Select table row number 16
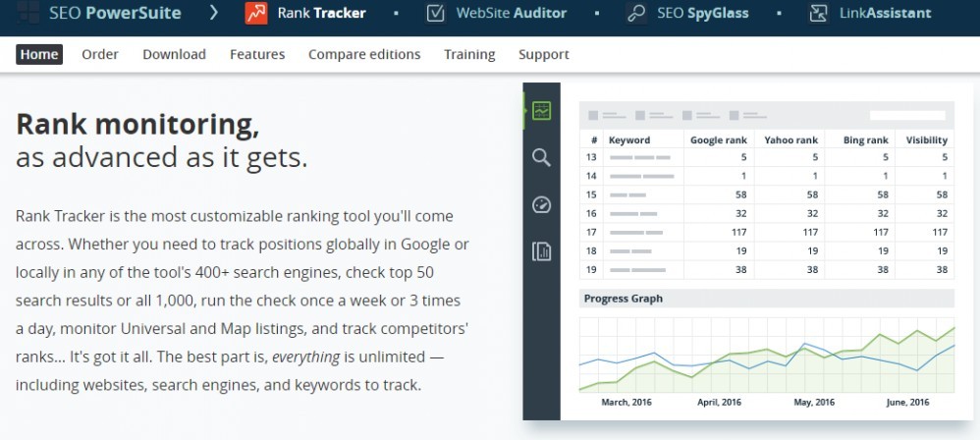980x440 pixels. tap(767, 214)
